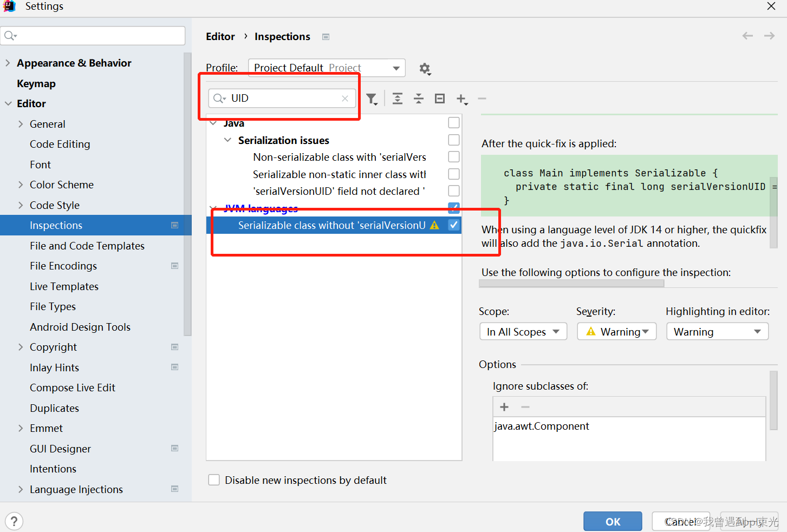This screenshot has width=787, height=532.
Task: Click the filter inspections funnel icon
Action: [372, 98]
